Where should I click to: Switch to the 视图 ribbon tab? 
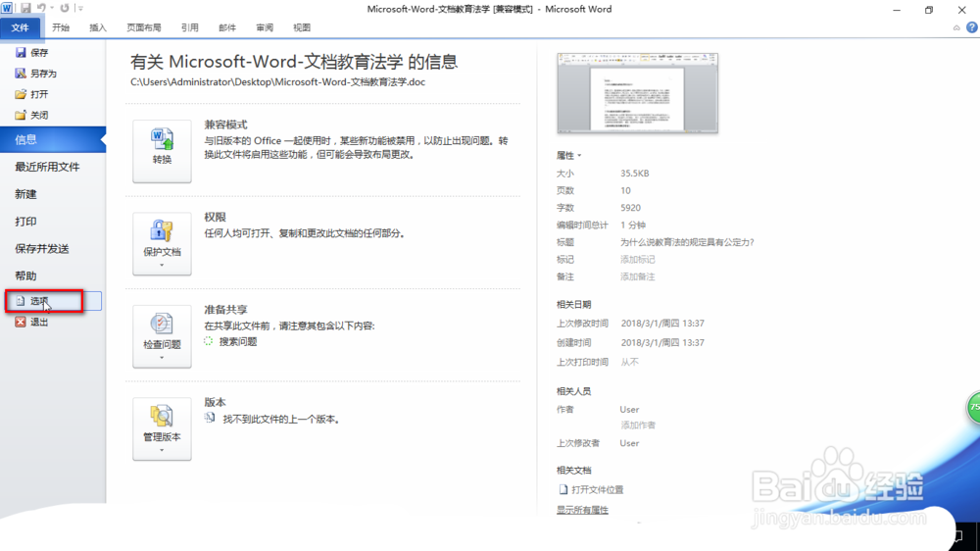coord(302,27)
